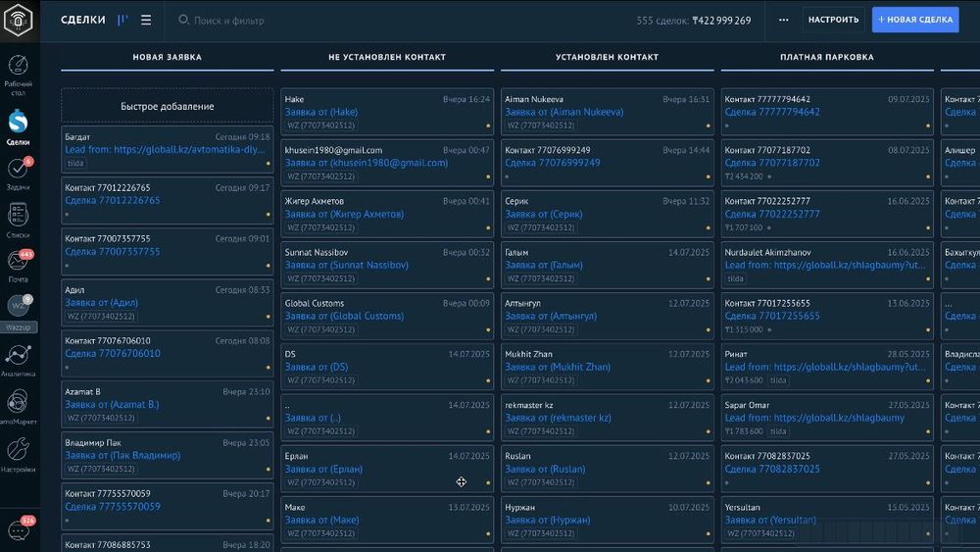Open deal Заявка от (Пак Владимир)
This screenshot has height=552, width=980.
tap(122, 455)
